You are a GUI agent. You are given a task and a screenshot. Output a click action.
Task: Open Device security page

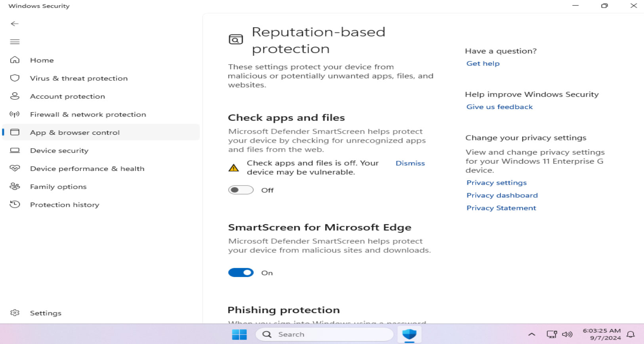[101, 150]
